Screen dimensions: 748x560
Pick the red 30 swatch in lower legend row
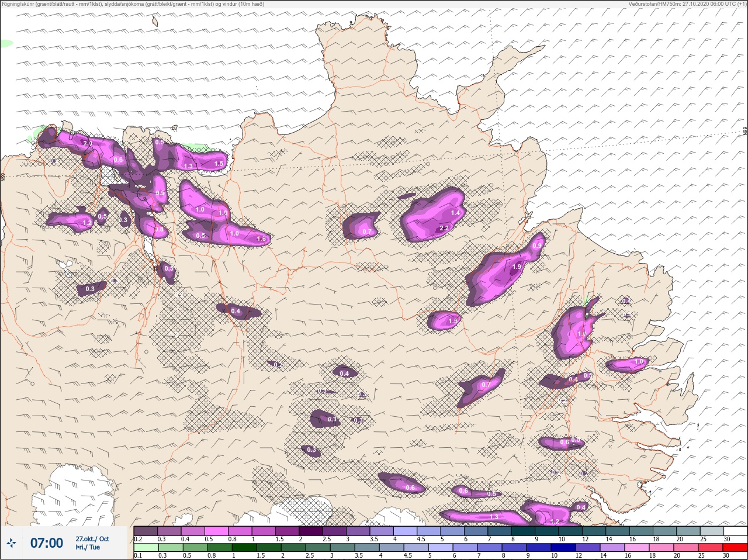735,547
